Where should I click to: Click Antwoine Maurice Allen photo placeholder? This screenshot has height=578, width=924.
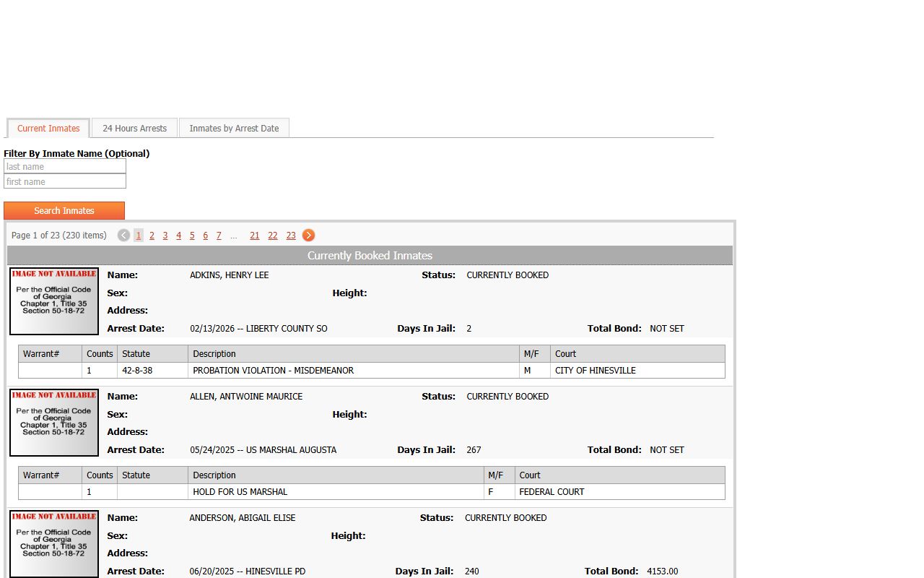pyautogui.click(x=54, y=423)
